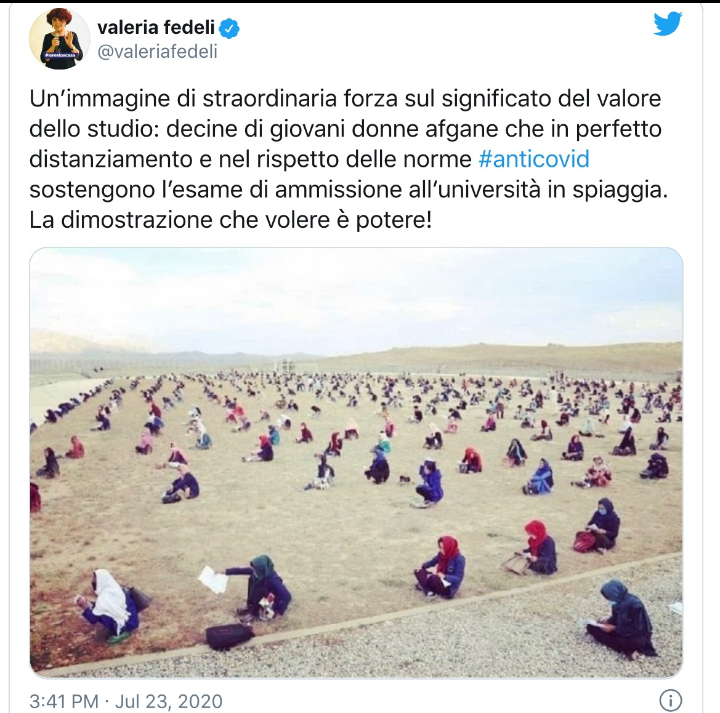Screen dimensions: 720x713
Task: Click the Jul 23, 2020 date
Action: pyautogui.click(x=169, y=702)
